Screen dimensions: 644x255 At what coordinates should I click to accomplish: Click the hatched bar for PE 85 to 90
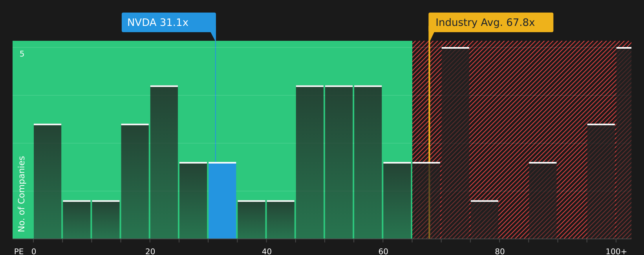pos(543,200)
